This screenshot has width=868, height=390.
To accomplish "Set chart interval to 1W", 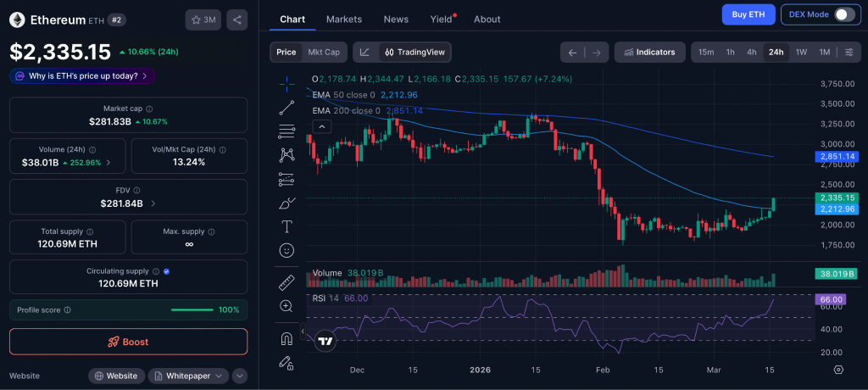I will point(800,52).
